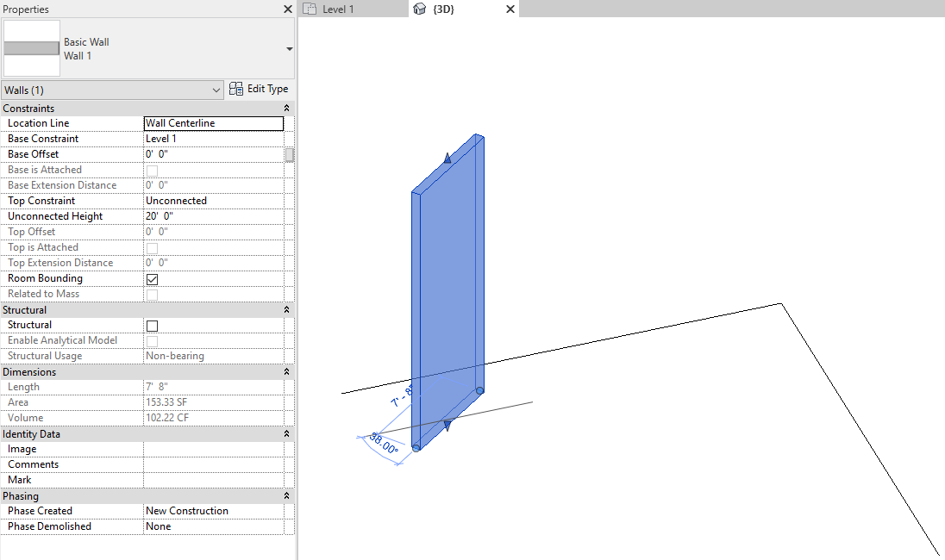The height and width of the screenshot is (560, 945).
Task: Click the Edit Type button
Action: click(259, 89)
